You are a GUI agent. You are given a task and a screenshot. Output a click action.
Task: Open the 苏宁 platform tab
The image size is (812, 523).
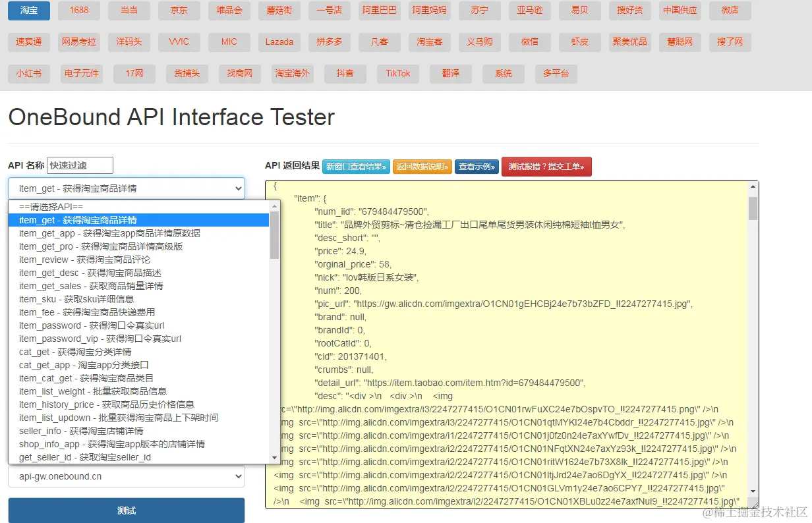(480, 11)
